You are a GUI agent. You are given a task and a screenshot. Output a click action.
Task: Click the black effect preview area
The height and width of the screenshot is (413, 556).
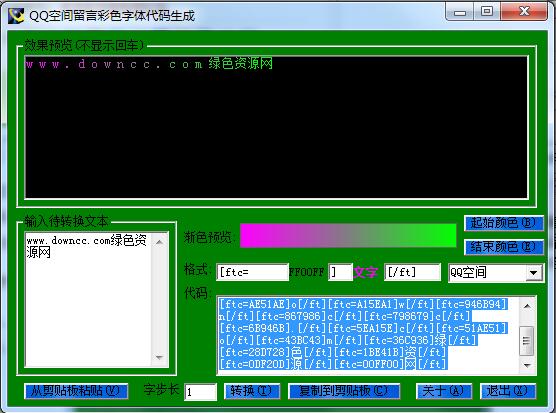tap(276, 127)
